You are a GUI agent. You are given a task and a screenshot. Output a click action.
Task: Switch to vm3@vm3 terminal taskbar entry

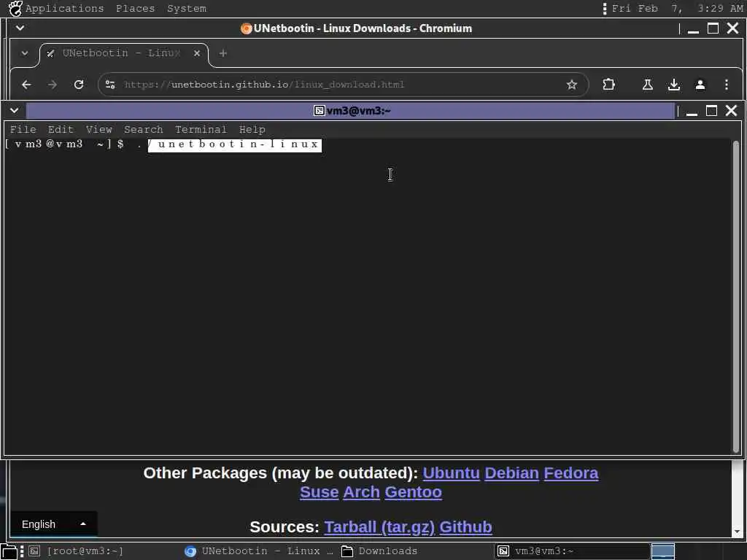pos(572,551)
